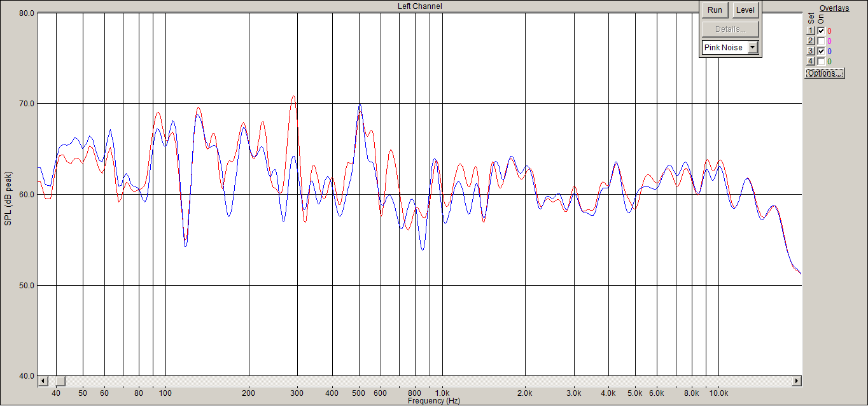Open overlay Options...

[x=825, y=73]
